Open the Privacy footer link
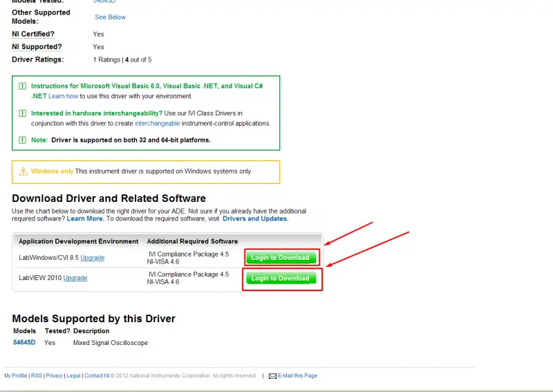 click(x=55, y=376)
